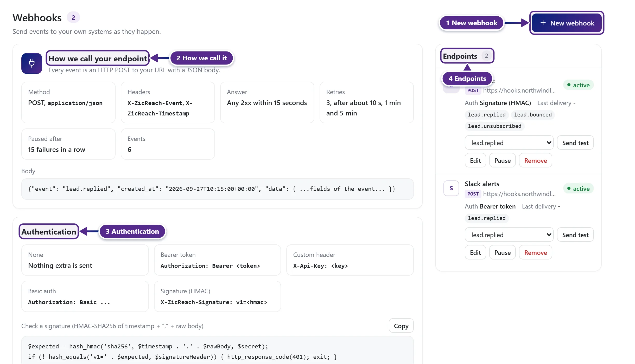Viewport: 635px width, 364px height.
Task: Open the Slack alerts avatar icon
Action: click(x=451, y=188)
